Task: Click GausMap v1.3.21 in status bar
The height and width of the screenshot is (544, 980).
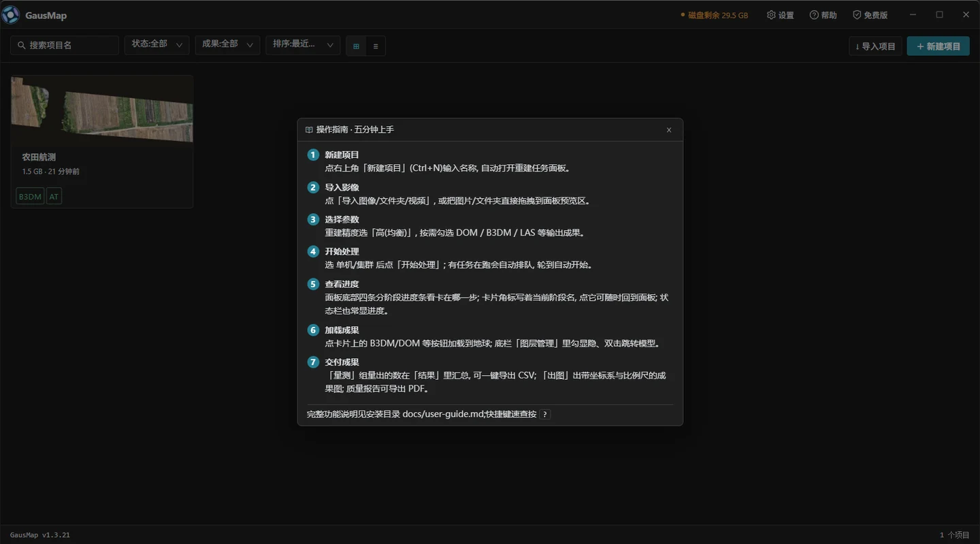Action: pos(40,535)
